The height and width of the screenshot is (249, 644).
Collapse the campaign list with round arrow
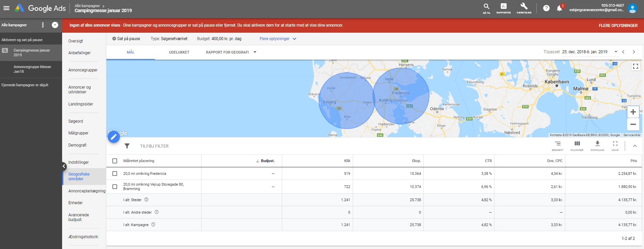click(x=55, y=25)
